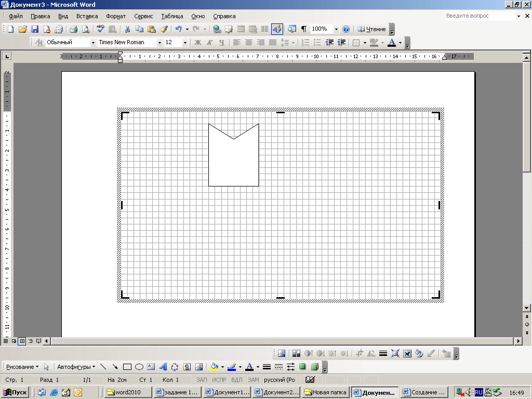The image size is (532, 399).
Task: Select the Oval drawing tool
Action: [x=139, y=367]
